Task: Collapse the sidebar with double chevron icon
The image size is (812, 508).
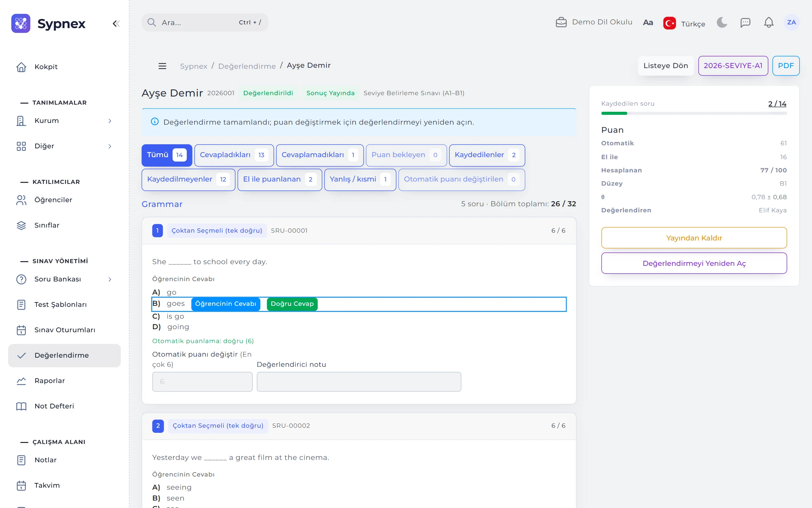Action: pyautogui.click(x=116, y=23)
